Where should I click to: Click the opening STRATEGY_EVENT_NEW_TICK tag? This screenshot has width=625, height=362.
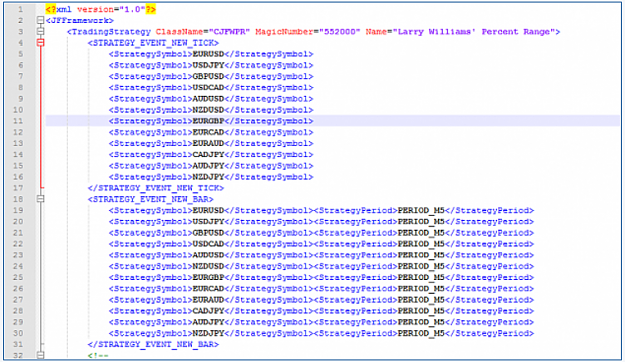point(153,43)
